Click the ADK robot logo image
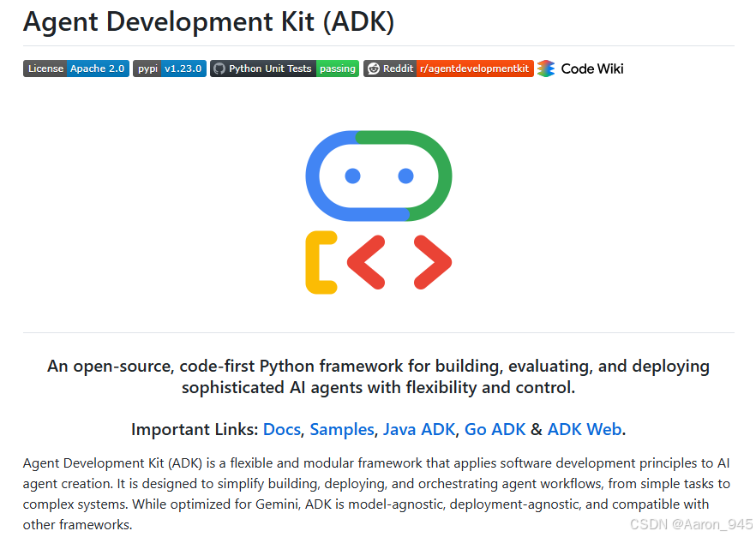The height and width of the screenshot is (537, 756). pos(379,212)
